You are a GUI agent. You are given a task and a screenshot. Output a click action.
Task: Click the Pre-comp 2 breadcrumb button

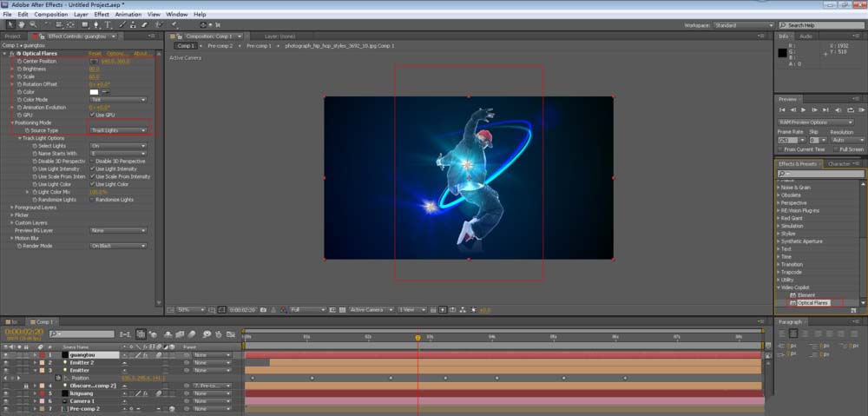220,45
